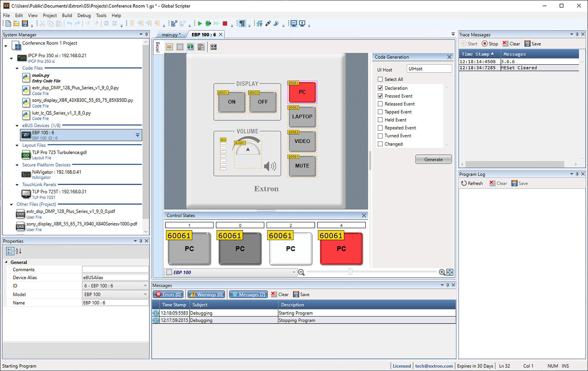Clear the Trace Messages list
Image resolution: width=588 pixels, height=371 pixels.
point(511,44)
